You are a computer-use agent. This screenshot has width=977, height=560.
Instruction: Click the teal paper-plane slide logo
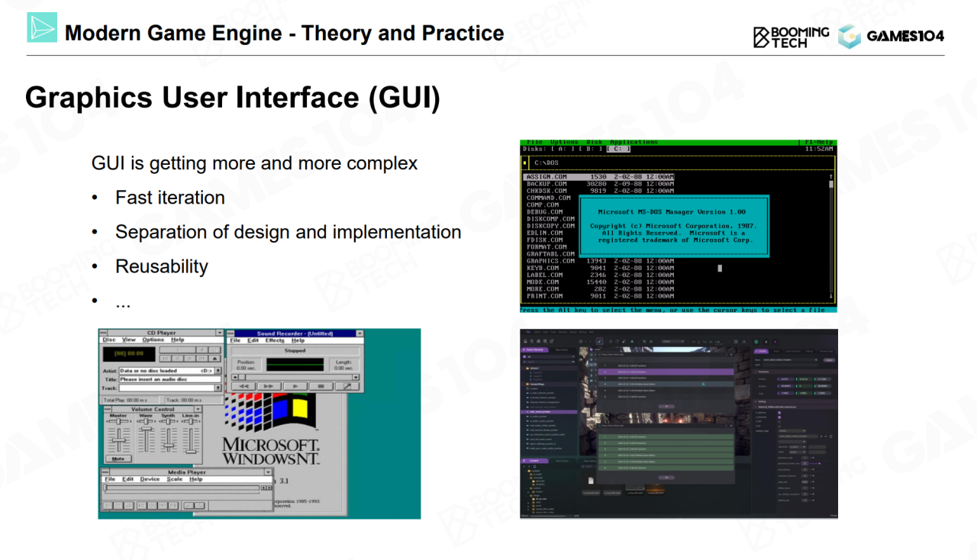point(42,27)
